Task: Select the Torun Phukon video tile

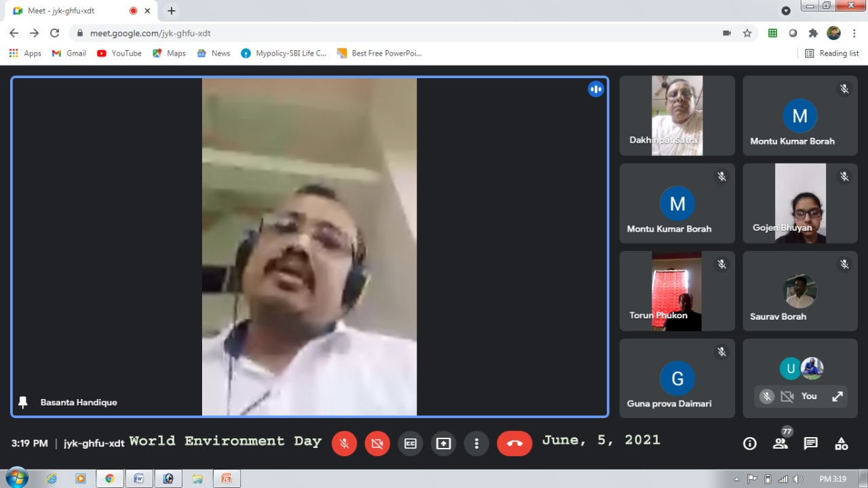Action: click(x=677, y=291)
